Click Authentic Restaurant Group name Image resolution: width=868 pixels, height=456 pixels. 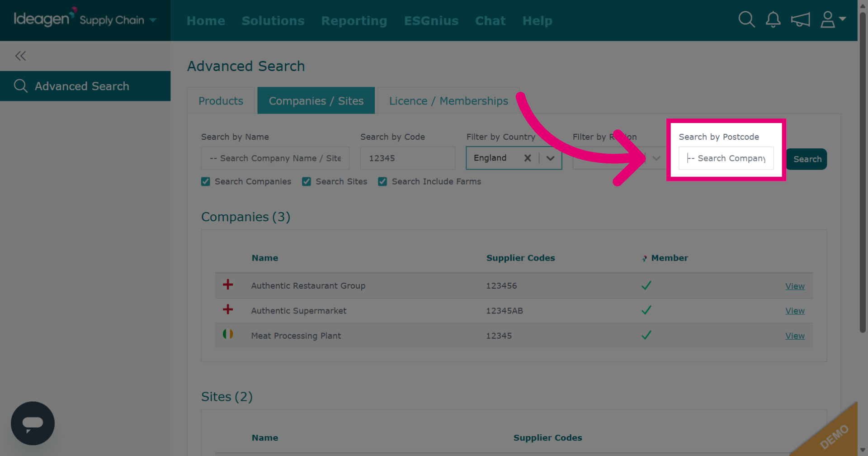click(308, 285)
